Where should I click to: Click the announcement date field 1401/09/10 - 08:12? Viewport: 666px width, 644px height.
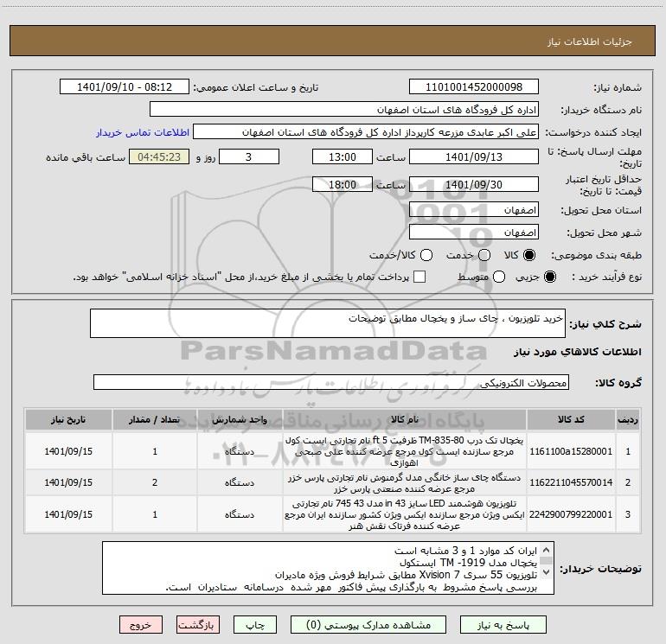point(125,87)
